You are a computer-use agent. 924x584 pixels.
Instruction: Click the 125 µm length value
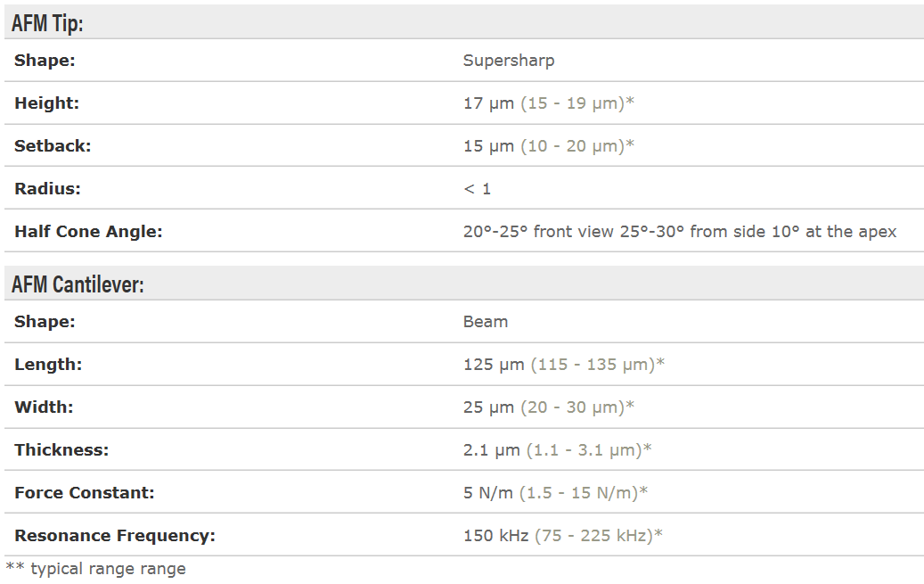494,364
